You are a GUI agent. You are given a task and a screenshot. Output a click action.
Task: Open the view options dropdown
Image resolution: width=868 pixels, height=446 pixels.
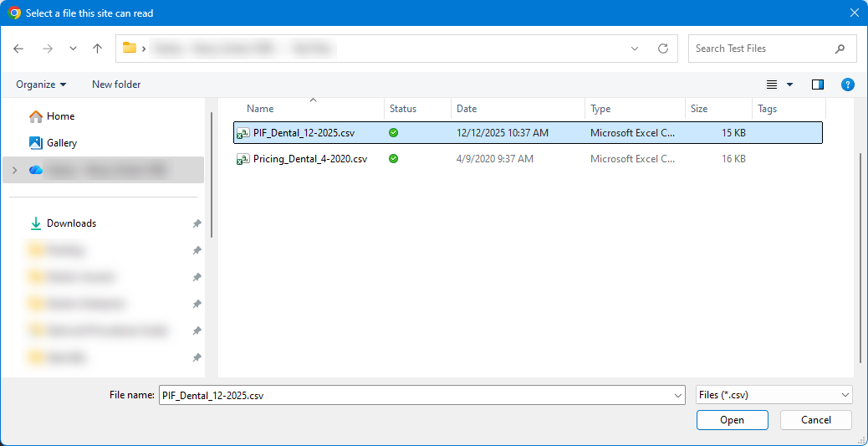tap(789, 85)
